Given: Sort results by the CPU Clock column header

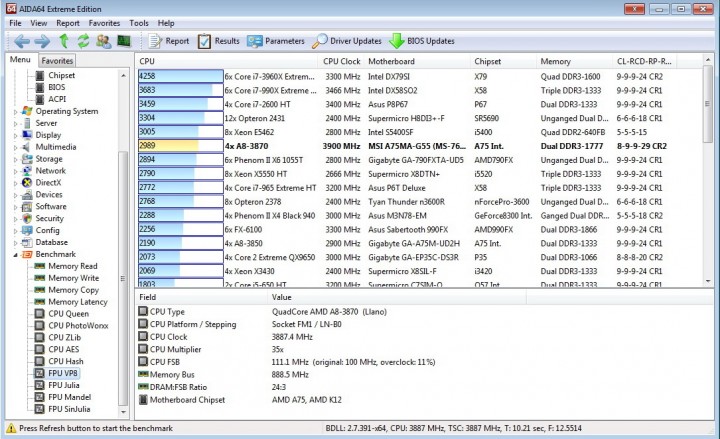Looking at the screenshot, I should pyautogui.click(x=341, y=61).
